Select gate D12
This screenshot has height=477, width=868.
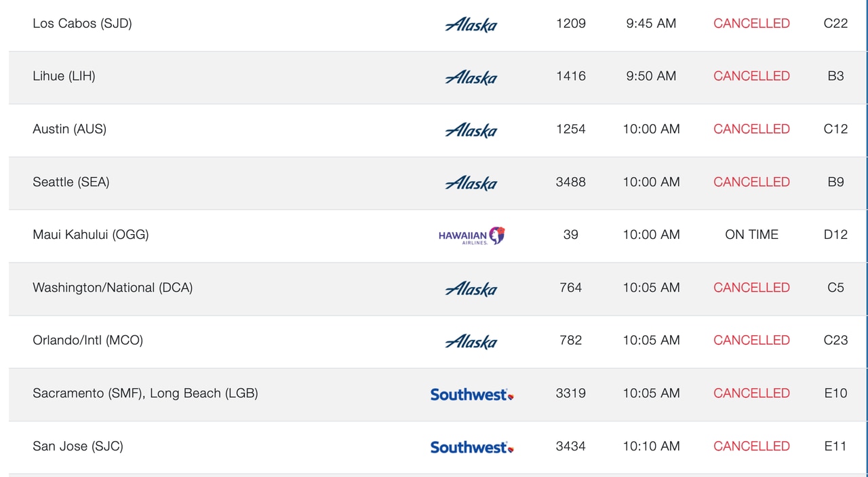coord(835,235)
